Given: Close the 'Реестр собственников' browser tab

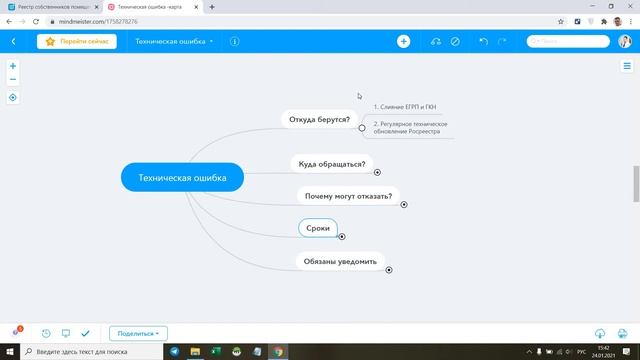Looking at the screenshot, I should pos(97,7).
